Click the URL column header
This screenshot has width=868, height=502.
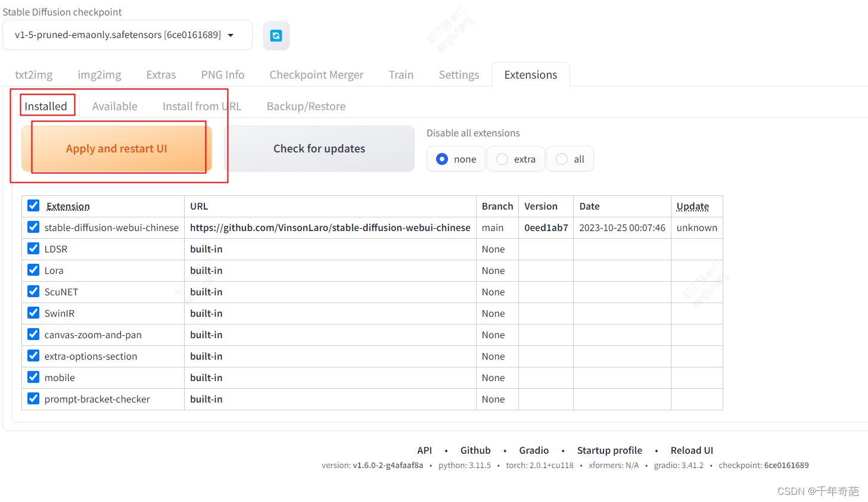coord(199,206)
